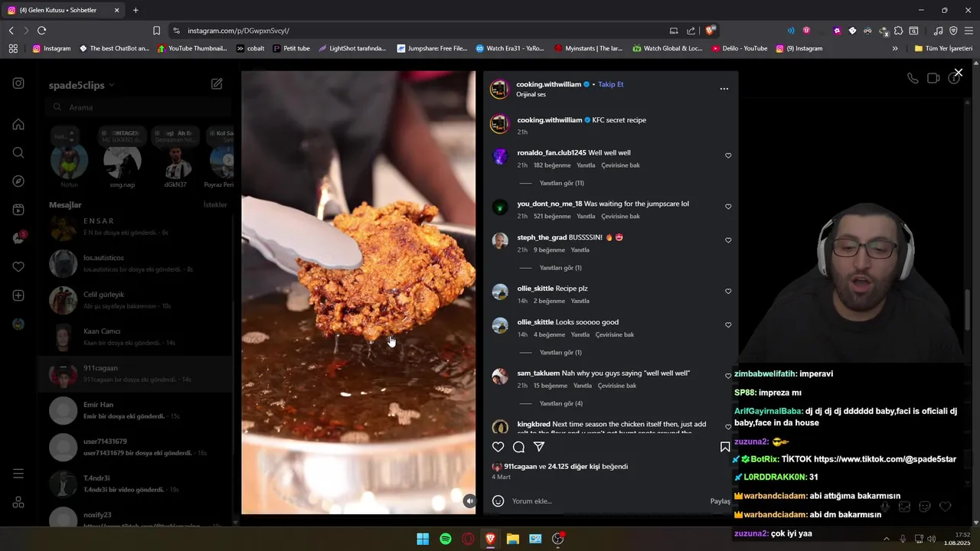
Task: Open 'Çevirisine bak' on you_dont_no_me_18's comment
Action: click(620, 217)
